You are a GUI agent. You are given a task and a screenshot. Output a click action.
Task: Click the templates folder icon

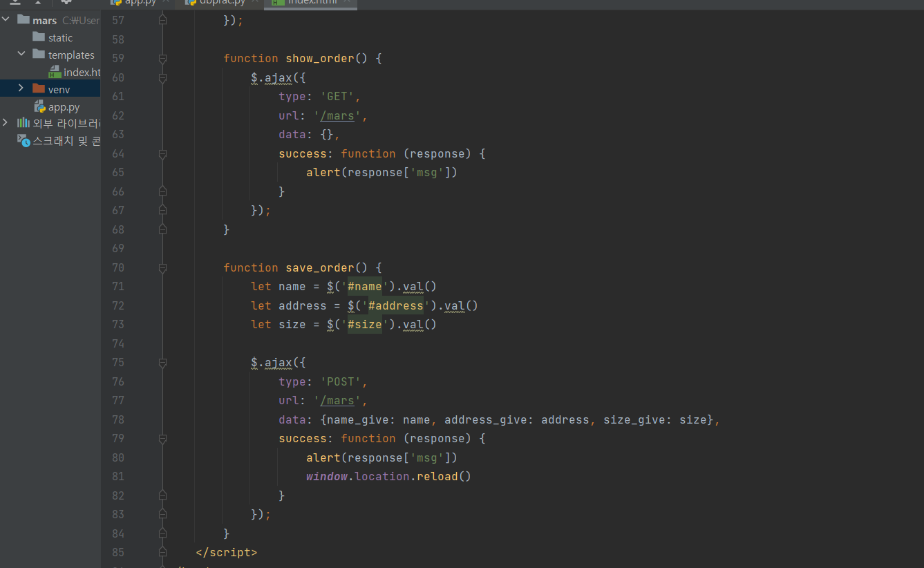(x=39, y=55)
